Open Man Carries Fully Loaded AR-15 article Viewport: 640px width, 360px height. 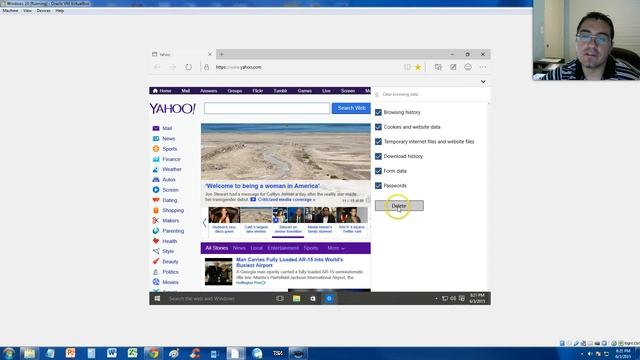click(289, 262)
